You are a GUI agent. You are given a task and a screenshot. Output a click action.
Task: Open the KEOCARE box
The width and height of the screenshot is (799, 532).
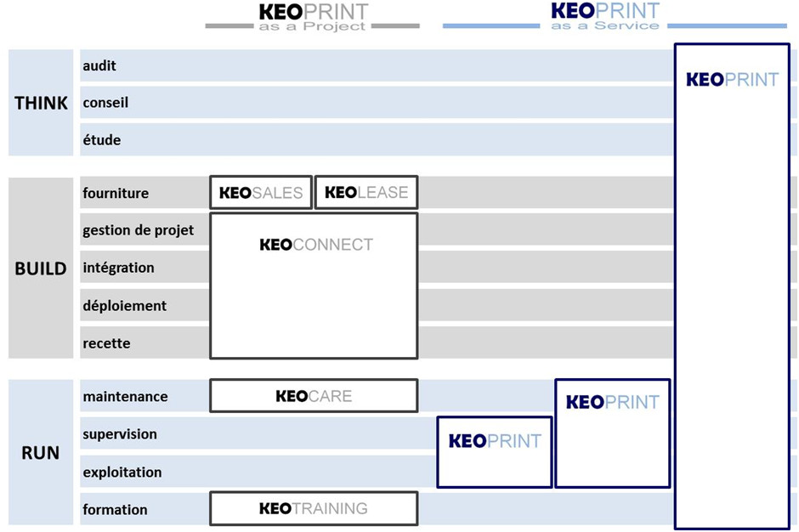pos(314,395)
